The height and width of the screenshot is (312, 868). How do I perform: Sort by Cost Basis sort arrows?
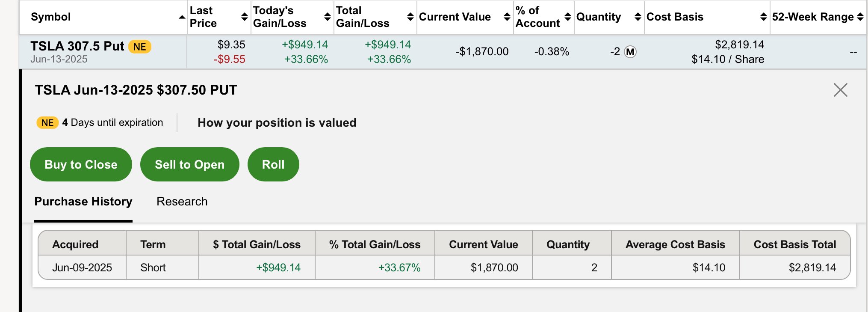click(x=764, y=17)
